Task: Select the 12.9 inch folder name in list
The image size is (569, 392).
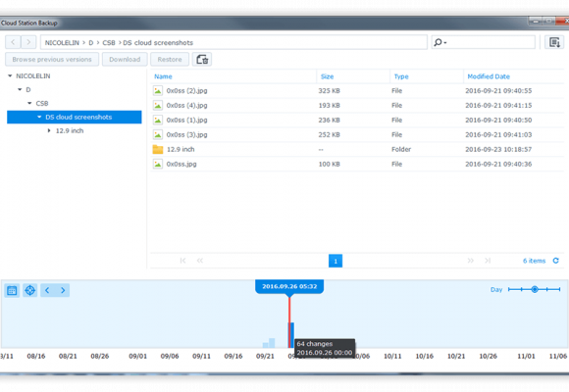Action: click(x=181, y=149)
